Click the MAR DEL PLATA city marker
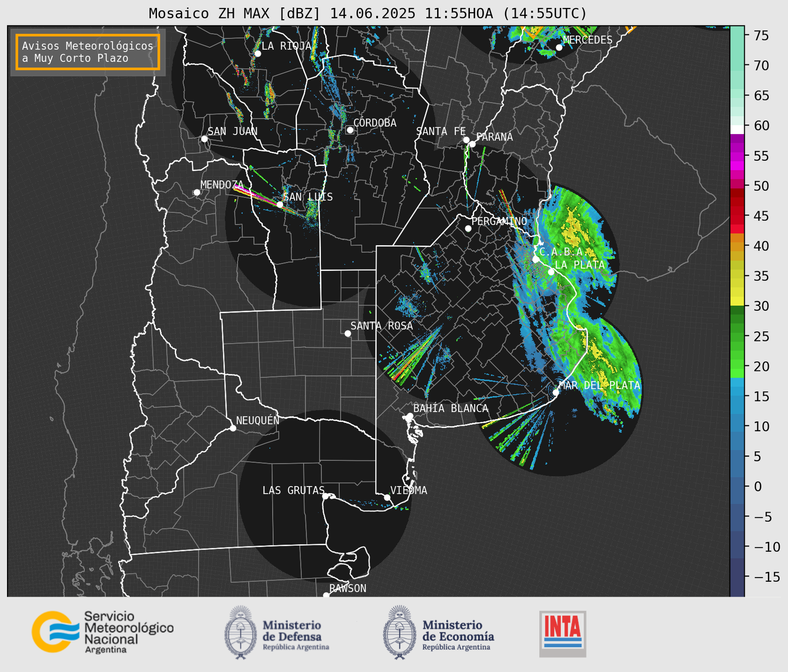The height and width of the screenshot is (672, 788). pos(556,393)
